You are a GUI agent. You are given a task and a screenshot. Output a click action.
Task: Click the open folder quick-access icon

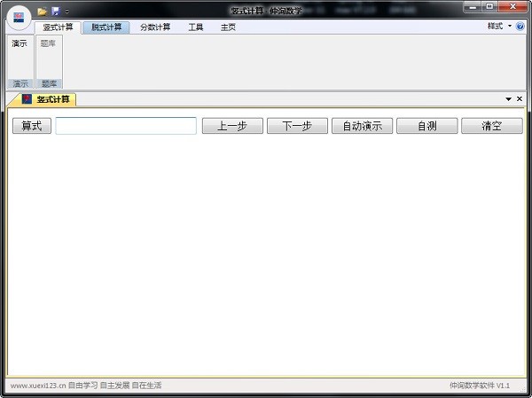[42, 12]
